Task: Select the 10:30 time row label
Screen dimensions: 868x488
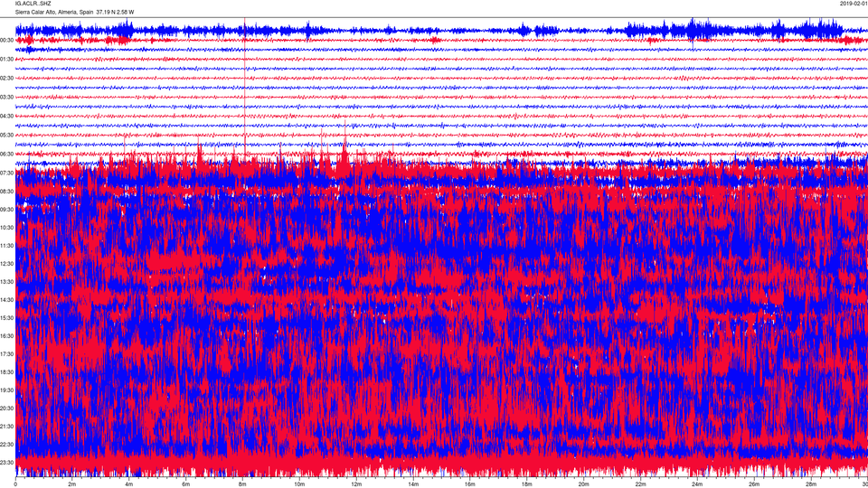Action: 6,228
